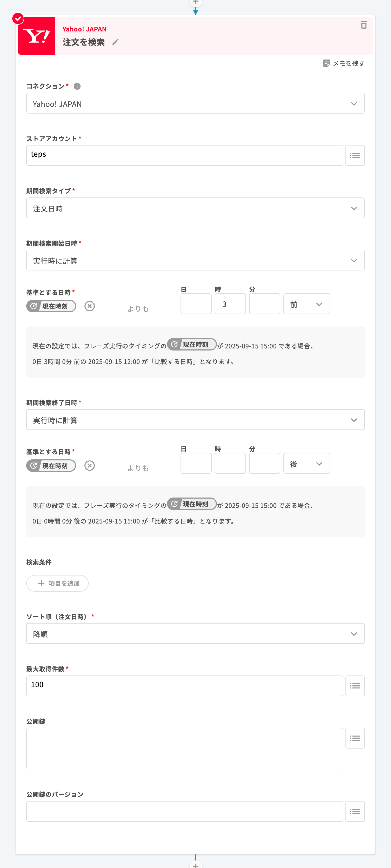Expand the 期間検索タイプ dropdown

click(195, 208)
